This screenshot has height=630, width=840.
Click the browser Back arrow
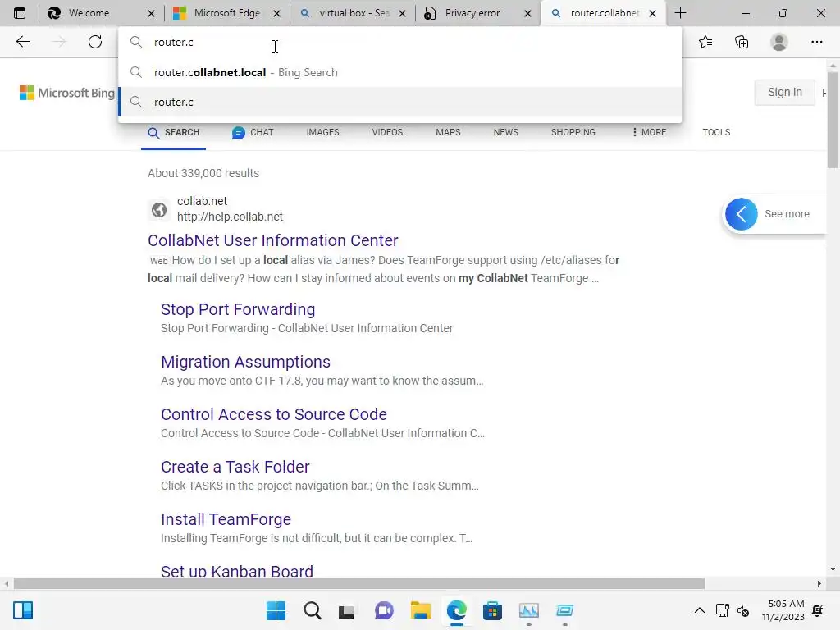point(22,42)
